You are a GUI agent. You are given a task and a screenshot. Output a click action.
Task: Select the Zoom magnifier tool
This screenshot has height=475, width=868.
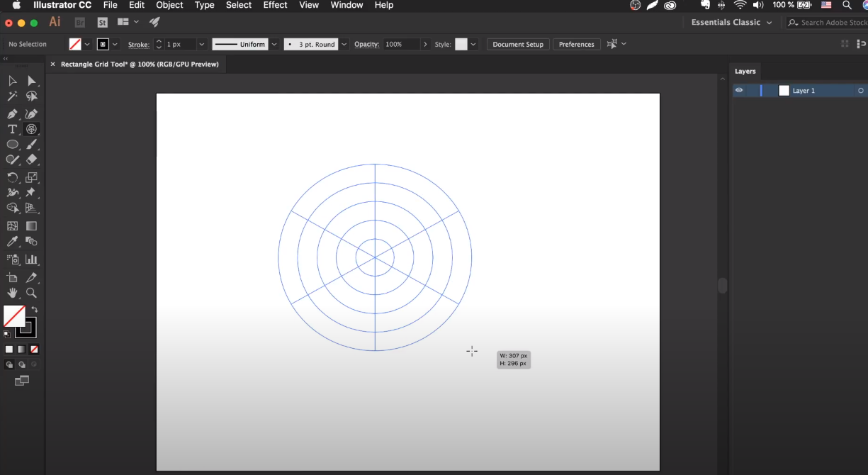pyautogui.click(x=31, y=293)
